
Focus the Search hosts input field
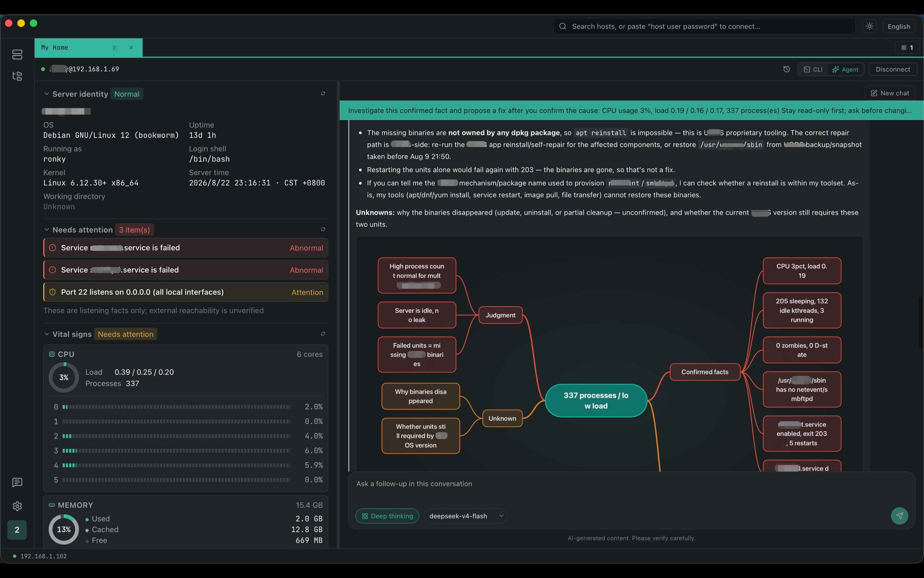coord(704,26)
